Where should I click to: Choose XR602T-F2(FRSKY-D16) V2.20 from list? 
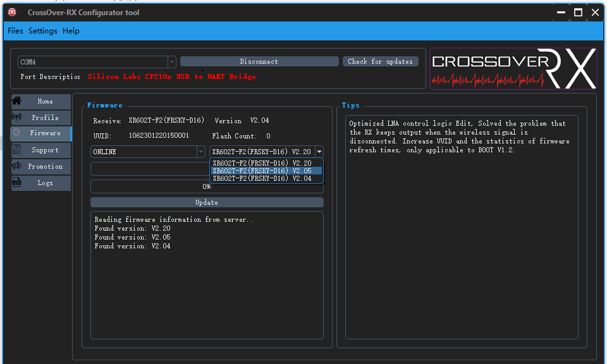(266, 163)
